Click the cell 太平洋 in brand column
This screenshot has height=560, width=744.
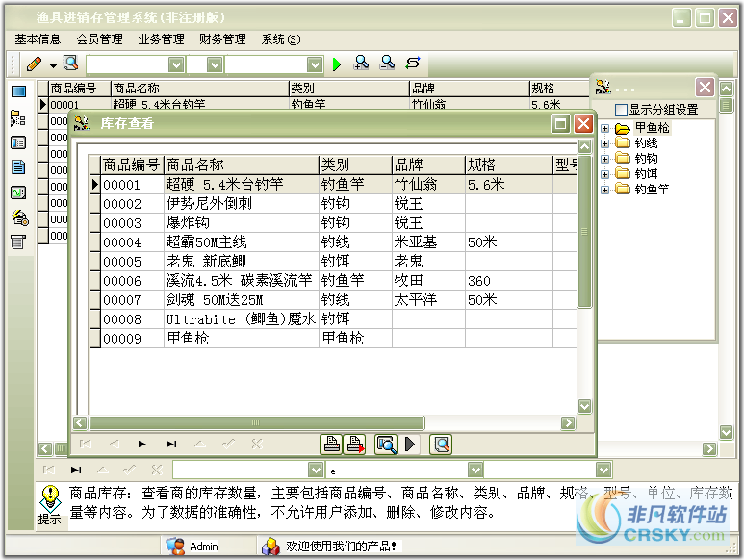point(428,300)
